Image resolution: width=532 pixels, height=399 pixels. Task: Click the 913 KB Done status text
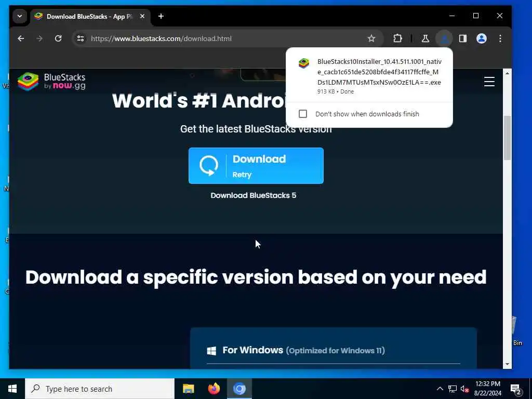coord(336,91)
